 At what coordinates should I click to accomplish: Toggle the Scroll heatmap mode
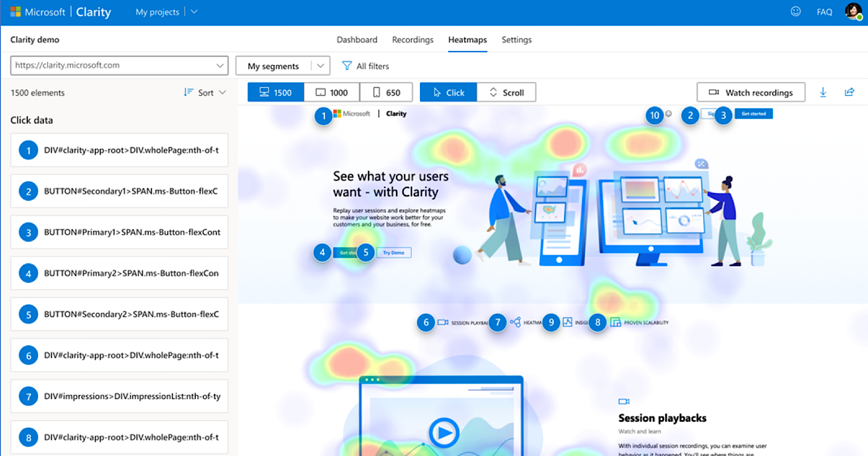[506, 92]
